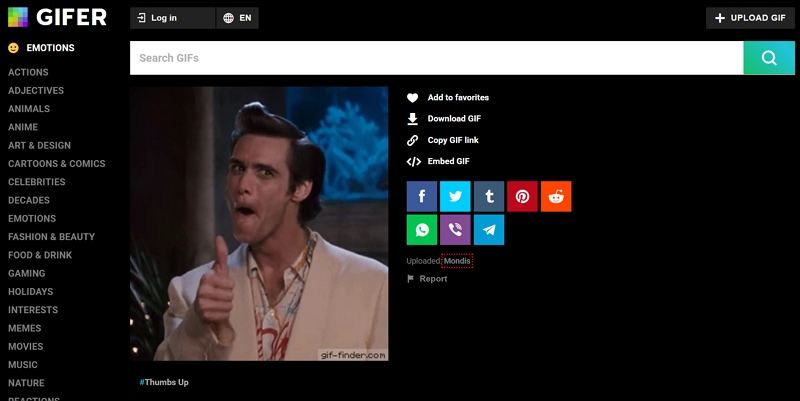800x401 pixels.
Task: Click the report flag icon
Action: coord(410,279)
